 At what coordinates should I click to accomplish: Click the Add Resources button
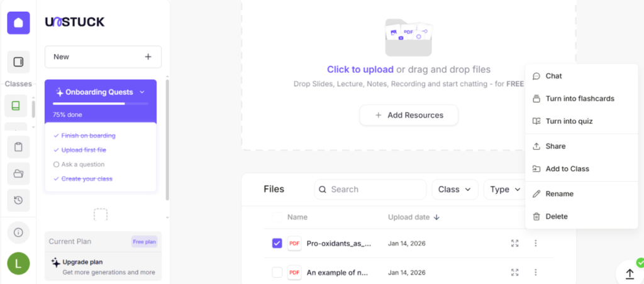pos(409,115)
